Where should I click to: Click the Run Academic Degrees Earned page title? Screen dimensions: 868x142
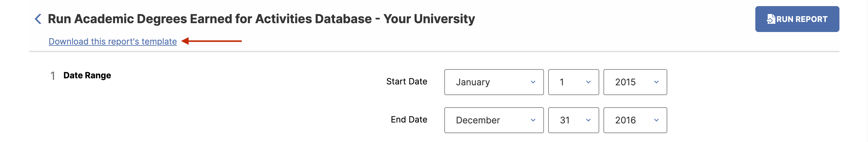tap(261, 19)
